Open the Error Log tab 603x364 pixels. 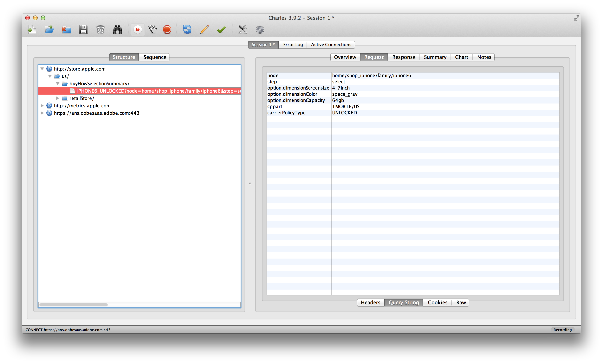(293, 45)
